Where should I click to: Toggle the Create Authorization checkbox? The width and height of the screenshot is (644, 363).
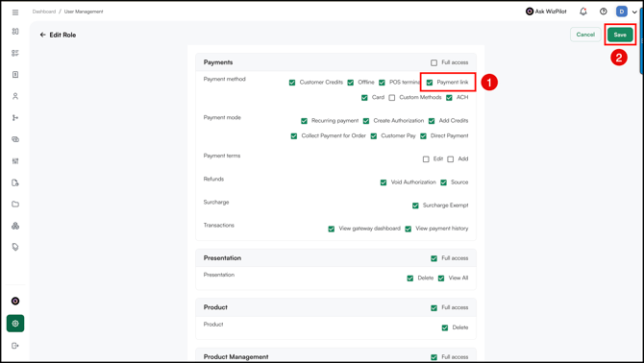pyautogui.click(x=366, y=121)
